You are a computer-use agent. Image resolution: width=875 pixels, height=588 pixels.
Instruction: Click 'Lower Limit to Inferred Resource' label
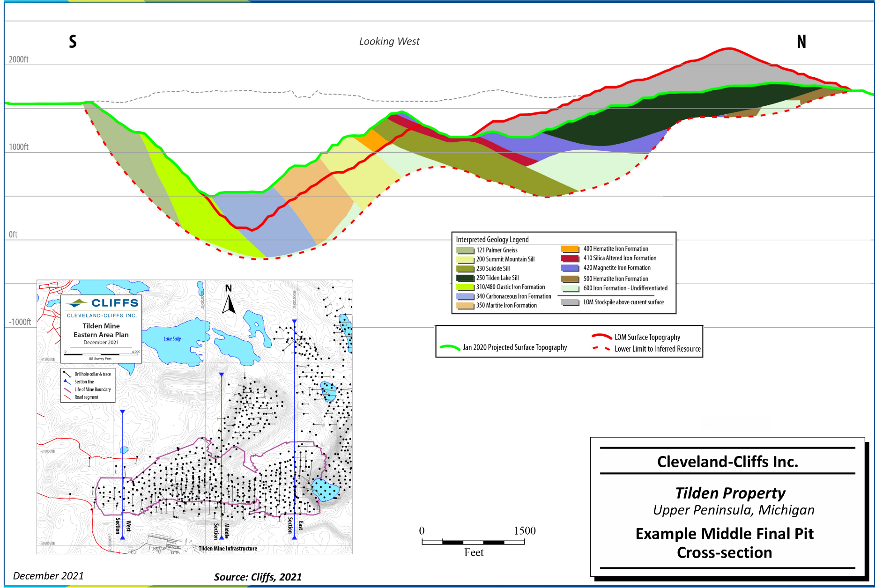click(658, 349)
